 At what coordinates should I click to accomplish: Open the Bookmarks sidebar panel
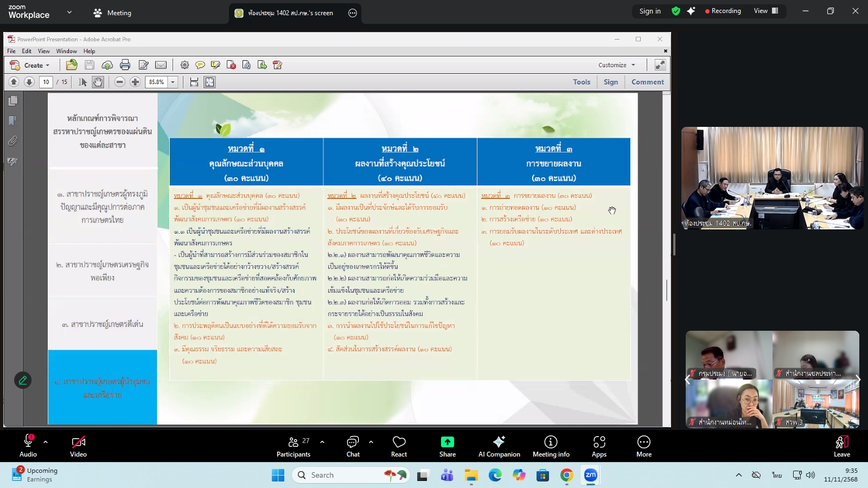(x=12, y=120)
